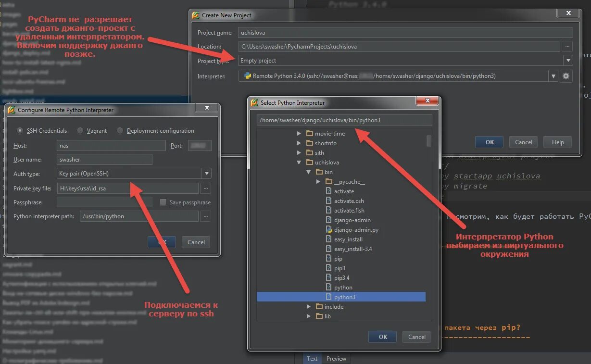Click the activate file icon

pos(329,191)
